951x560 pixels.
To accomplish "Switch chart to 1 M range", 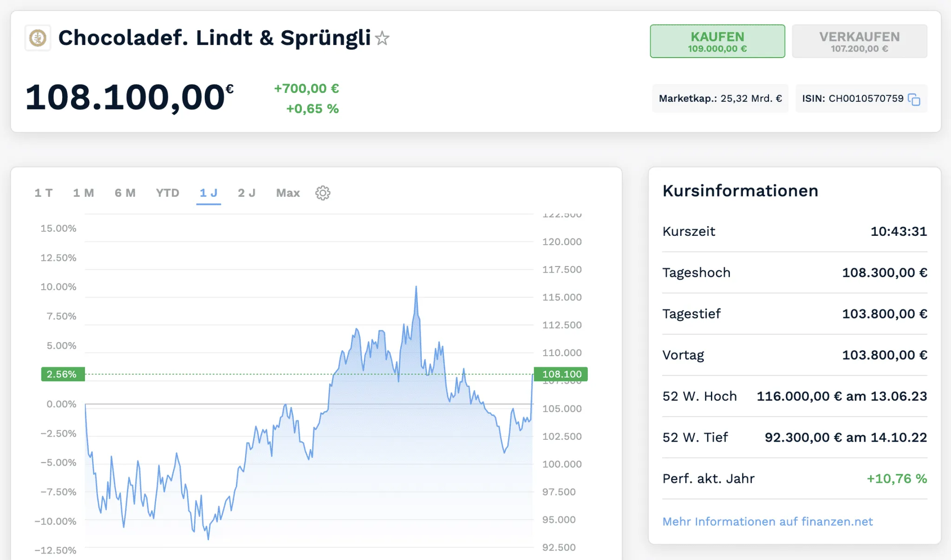I will [x=84, y=193].
